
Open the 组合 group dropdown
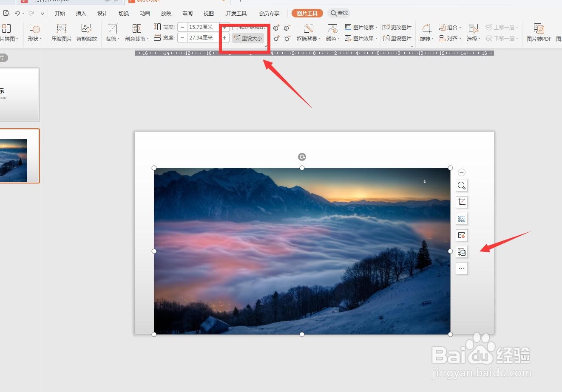pos(450,27)
